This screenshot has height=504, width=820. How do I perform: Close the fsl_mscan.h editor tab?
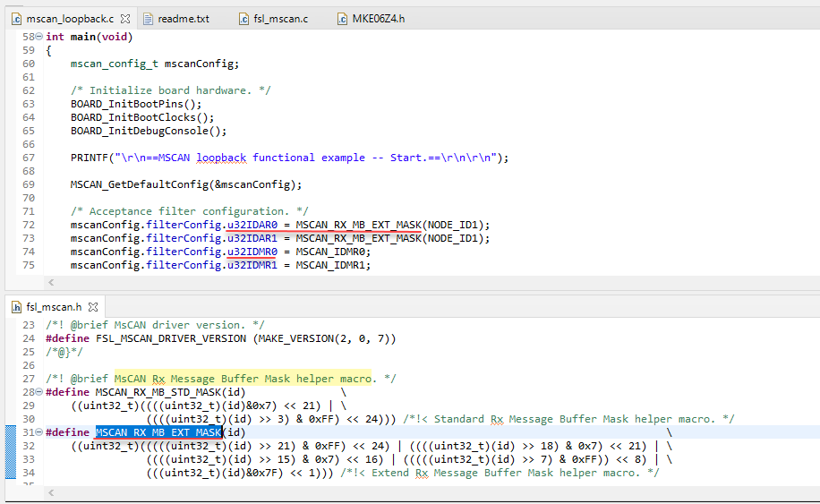(x=93, y=307)
